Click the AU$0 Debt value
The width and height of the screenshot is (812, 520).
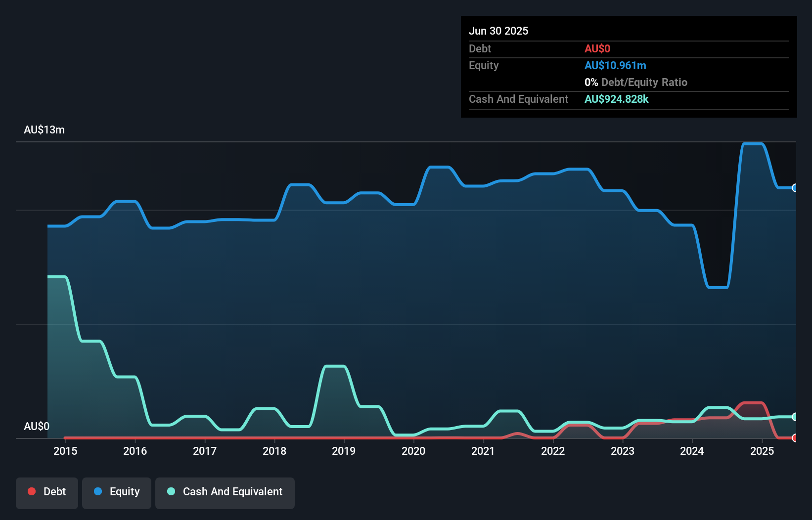tap(597, 48)
